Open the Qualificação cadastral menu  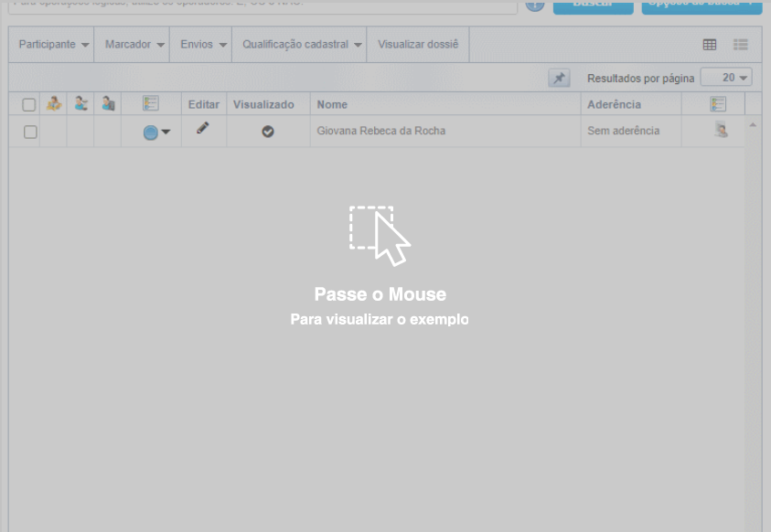[x=302, y=45]
